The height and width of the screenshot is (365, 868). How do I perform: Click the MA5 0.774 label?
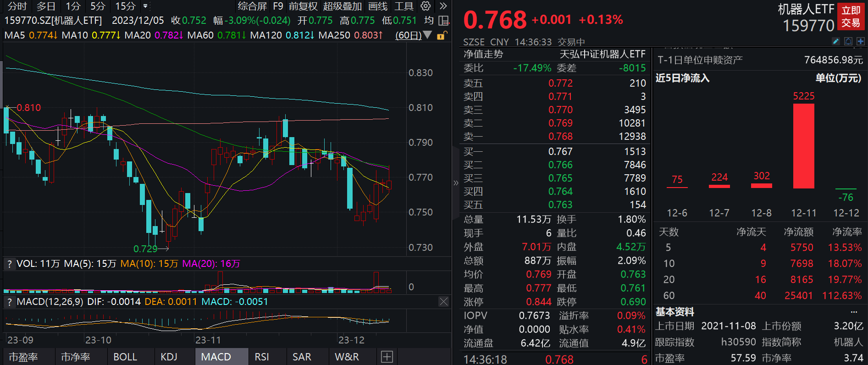31,35
